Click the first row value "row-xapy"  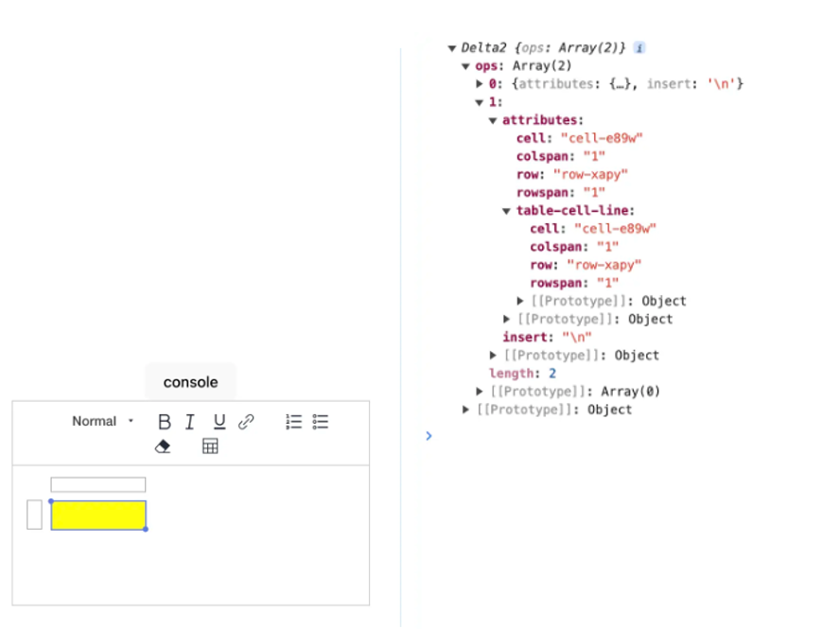click(590, 175)
